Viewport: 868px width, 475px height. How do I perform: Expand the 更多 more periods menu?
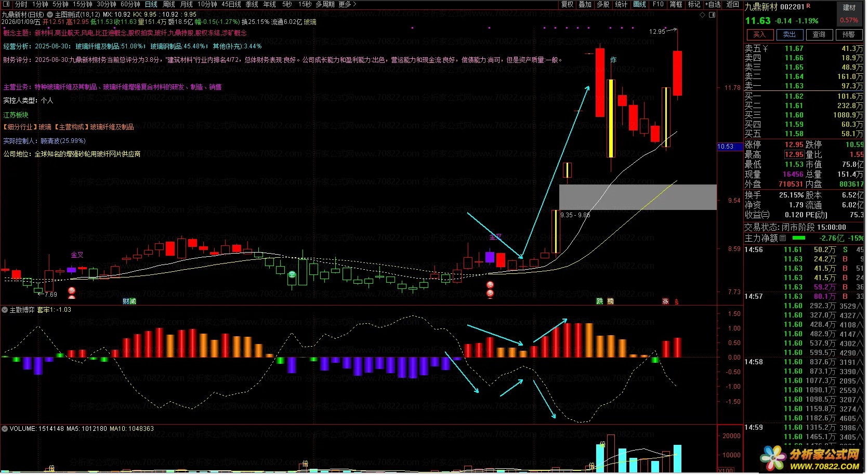(x=347, y=4)
